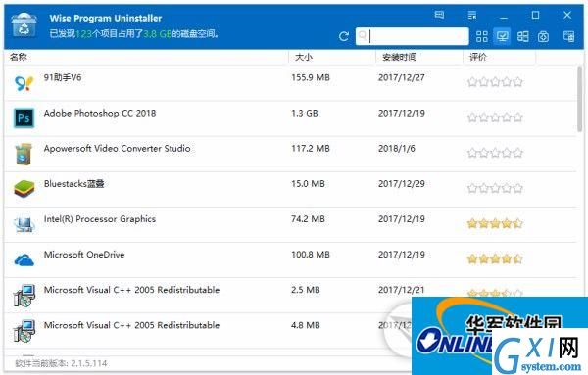The height and width of the screenshot is (375, 588).
Task: Select the icon of the 4.8 MB Visual C++ 2005 entry
Action: pyautogui.click(x=24, y=330)
